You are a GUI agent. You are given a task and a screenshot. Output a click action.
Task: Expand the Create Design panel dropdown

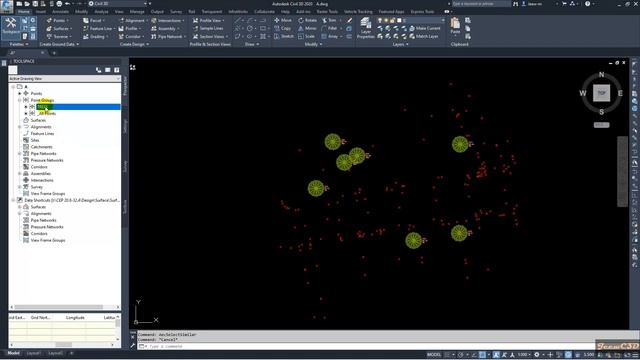point(134,44)
